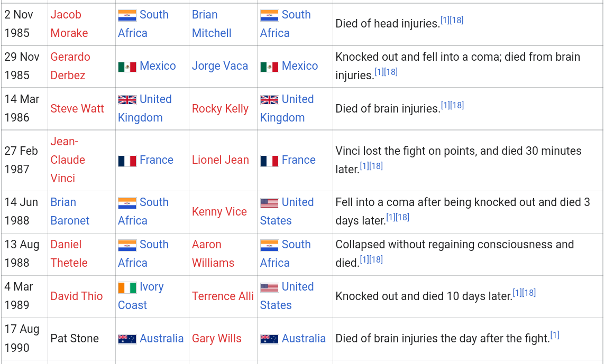Click the US flag beside Terrence Alli

point(269,287)
